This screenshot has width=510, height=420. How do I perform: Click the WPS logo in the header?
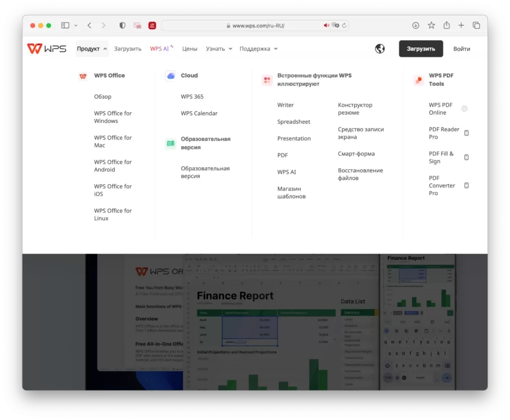[x=47, y=48]
